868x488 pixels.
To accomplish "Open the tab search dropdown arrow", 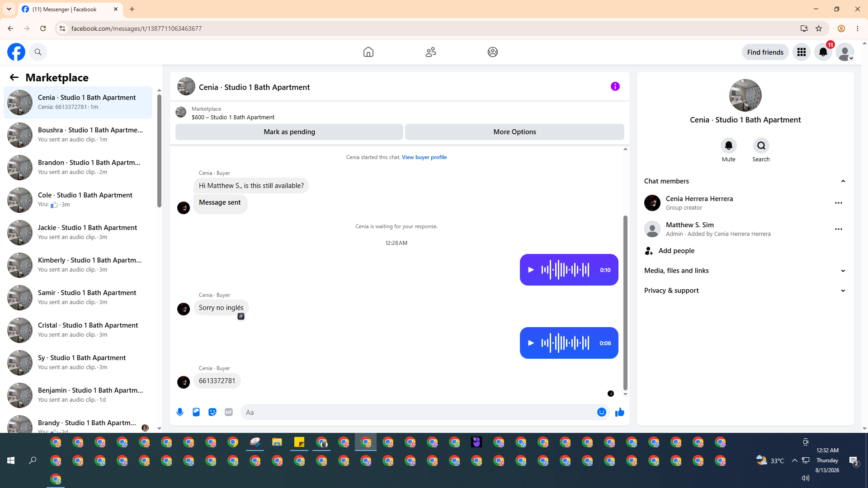I will 9,9.
